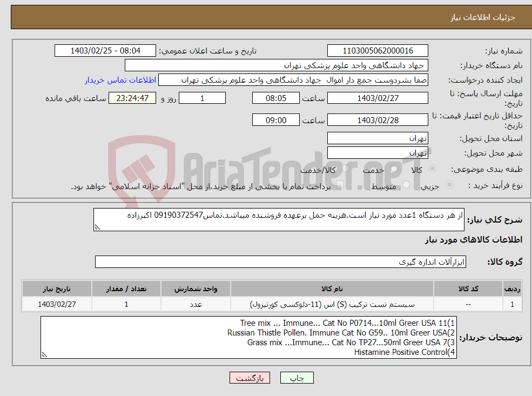Click the quantity cell in item row 1
The height and width of the screenshot is (396, 532).
tap(126, 304)
